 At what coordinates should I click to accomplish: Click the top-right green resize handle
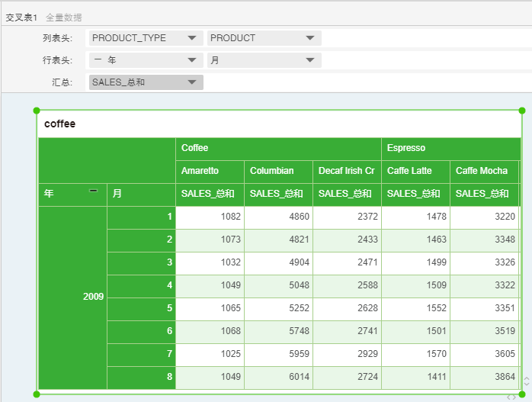point(523,111)
